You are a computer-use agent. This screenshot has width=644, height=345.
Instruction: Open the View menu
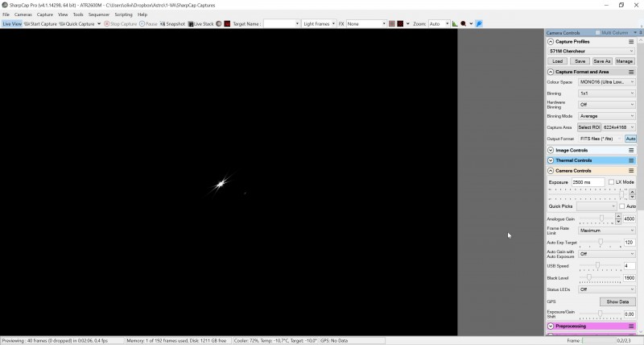(63, 15)
